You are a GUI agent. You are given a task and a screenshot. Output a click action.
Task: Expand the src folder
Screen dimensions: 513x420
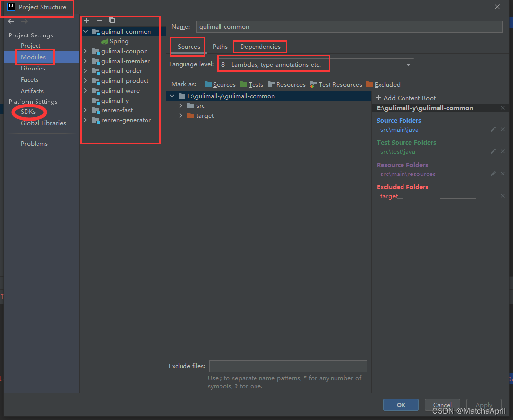[x=181, y=106]
